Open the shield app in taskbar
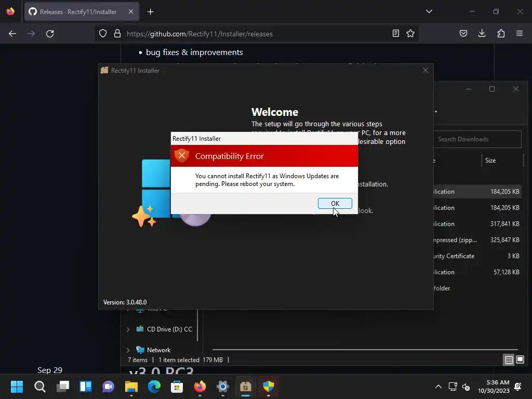The width and height of the screenshot is (532, 399). pos(269,387)
